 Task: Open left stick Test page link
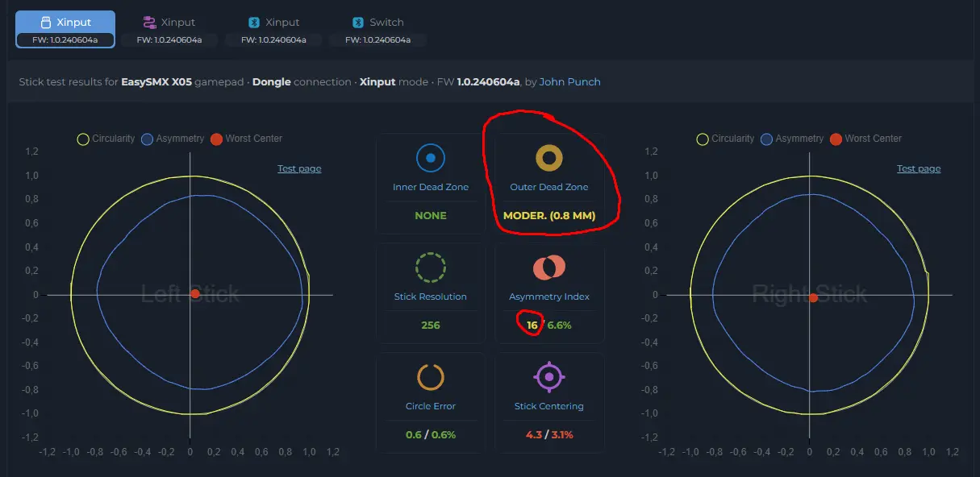point(299,168)
